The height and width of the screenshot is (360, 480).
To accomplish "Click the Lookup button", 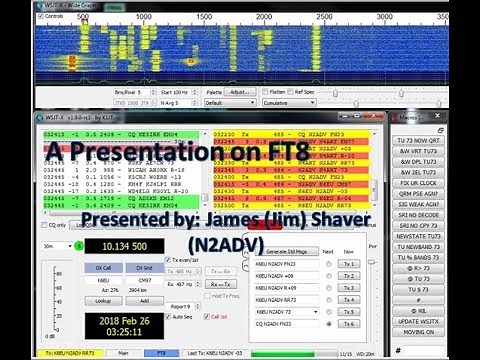I will coord(103,301).
